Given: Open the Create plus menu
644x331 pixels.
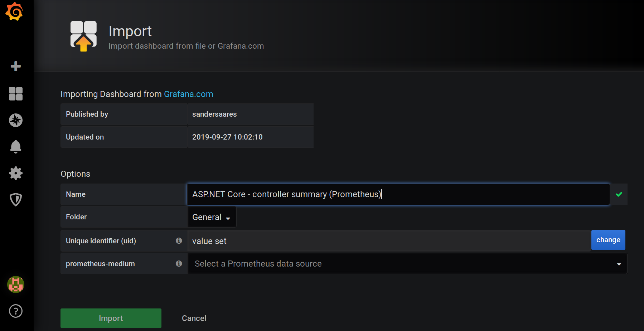Looking at the screenshot, I should pyautogui.click(x=16, y=66).
